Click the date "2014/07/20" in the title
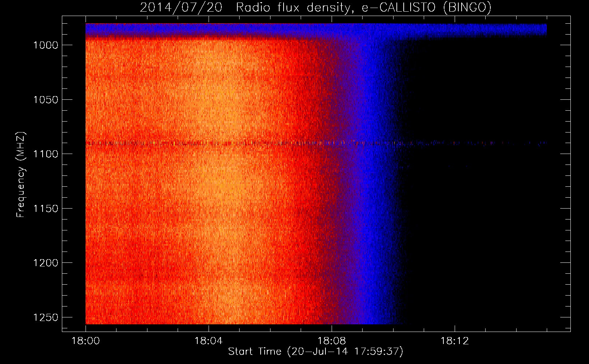 coord(181,7)
